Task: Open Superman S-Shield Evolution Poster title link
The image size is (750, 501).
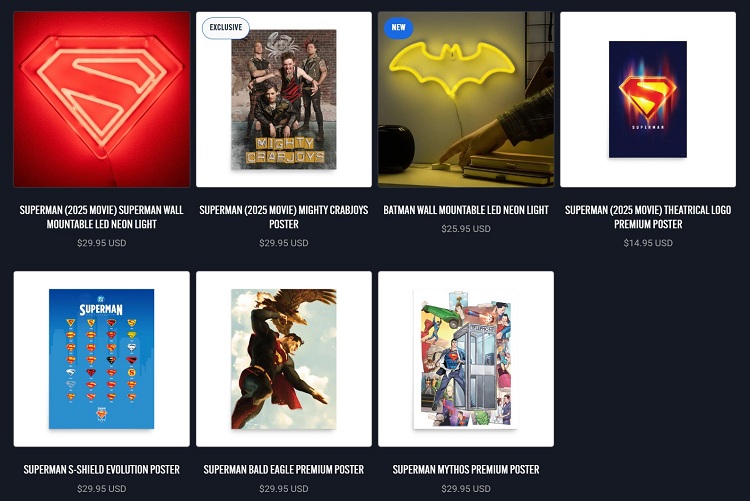Action: (101, 469)
